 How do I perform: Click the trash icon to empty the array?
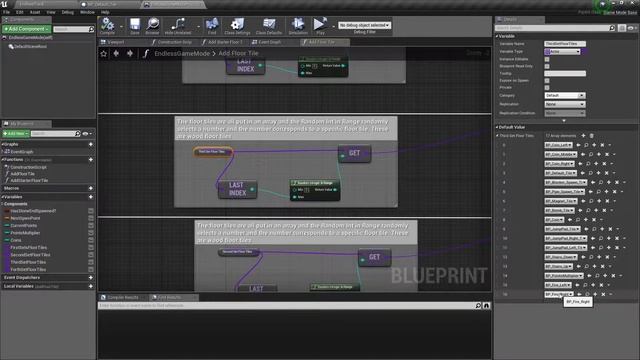click(x=591, y=136)
